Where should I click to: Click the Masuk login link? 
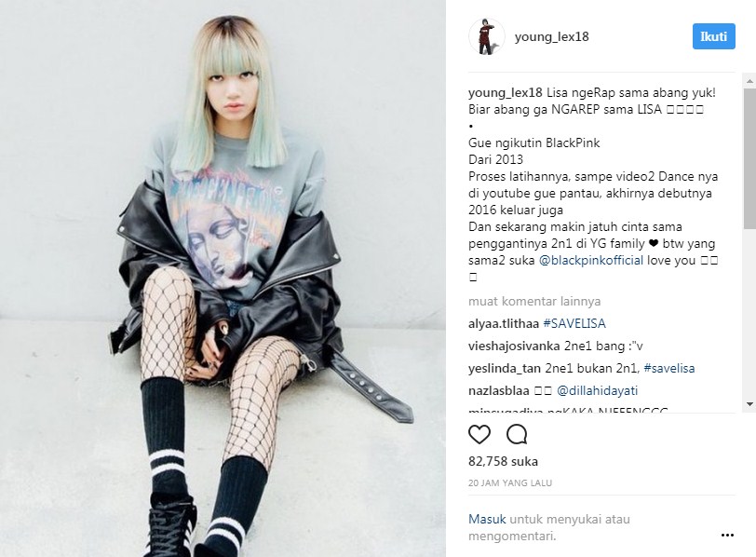tap(487, 519)
